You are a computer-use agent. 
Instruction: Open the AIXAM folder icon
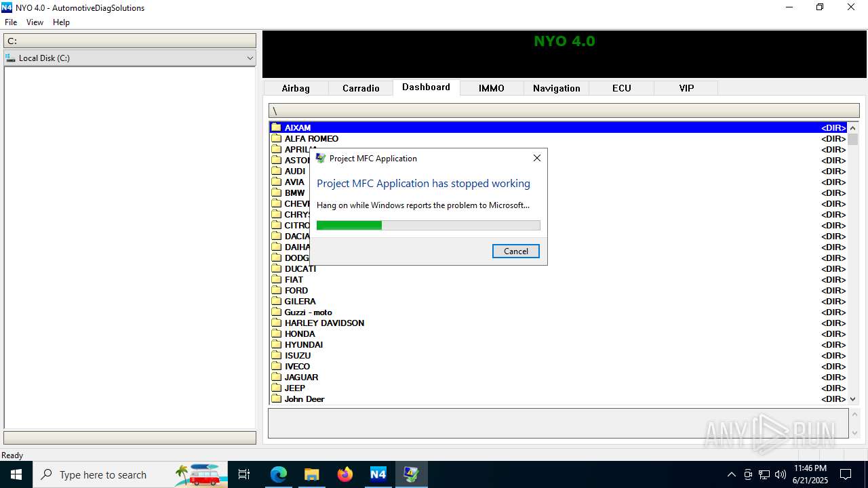click(x=276, y=127)
